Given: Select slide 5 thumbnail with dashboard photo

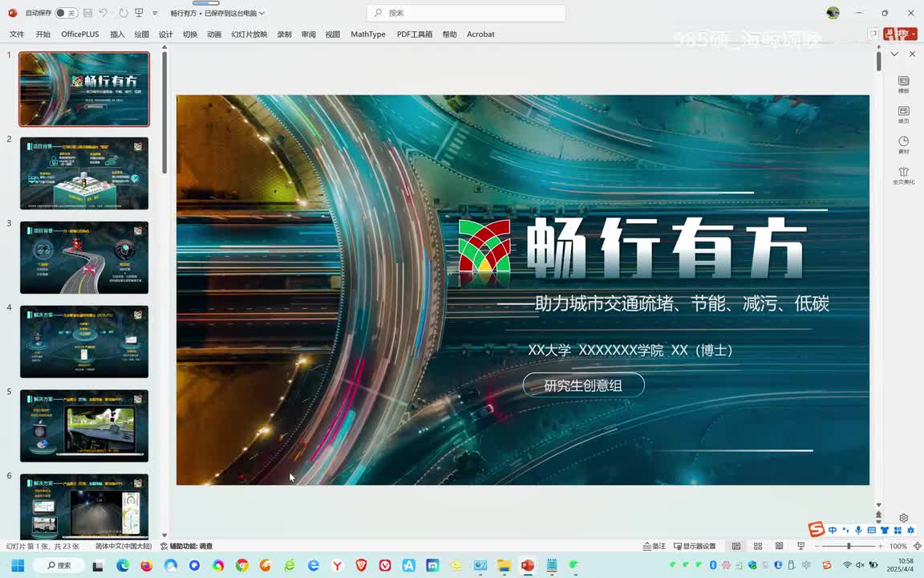Looking at the screenshot, I should 84,425.
